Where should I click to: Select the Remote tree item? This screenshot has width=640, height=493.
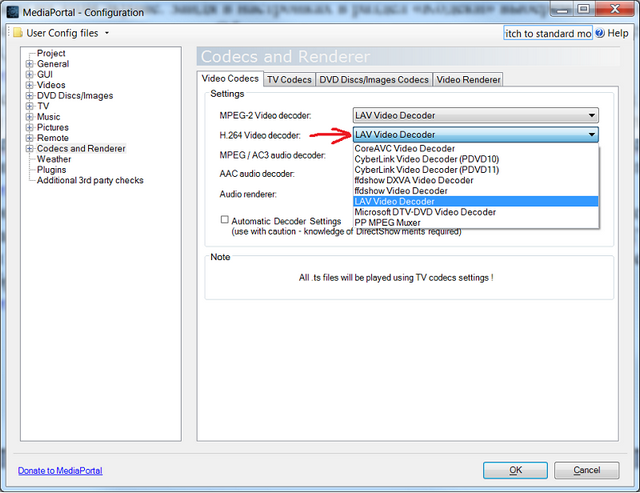53,138
